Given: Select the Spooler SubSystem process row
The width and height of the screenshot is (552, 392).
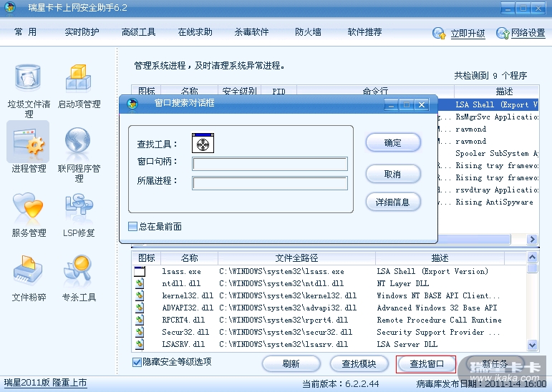Looking at the screenshot, I should click(488, 153).
